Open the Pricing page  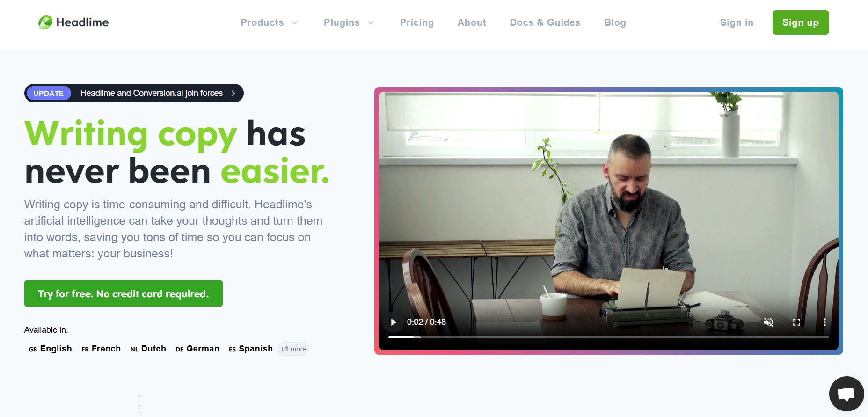coord(416,22)
